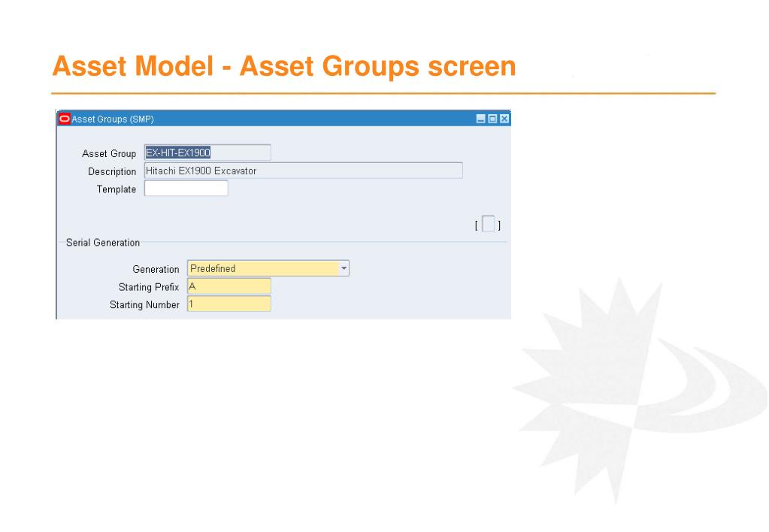Click the Starting Prefix field with A
Screen dimensions: 769x532
tap(229, 286)
